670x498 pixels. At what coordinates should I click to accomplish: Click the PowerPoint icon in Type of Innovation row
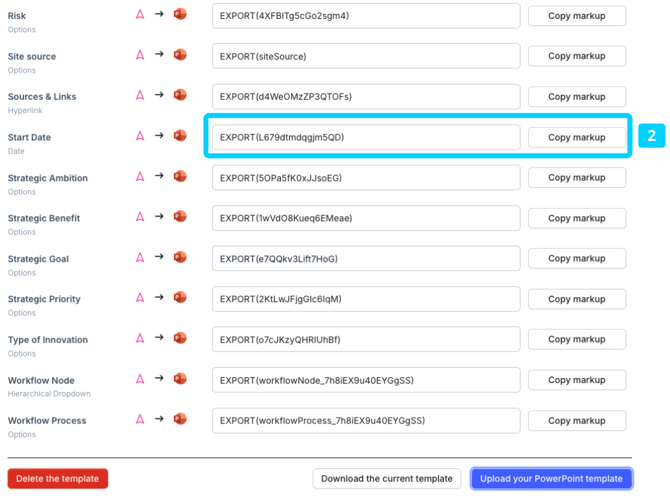(x=180, y=338)
